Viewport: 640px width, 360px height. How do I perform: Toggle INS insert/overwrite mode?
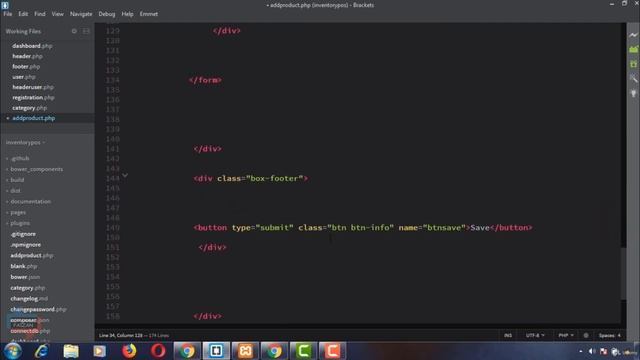508,336
